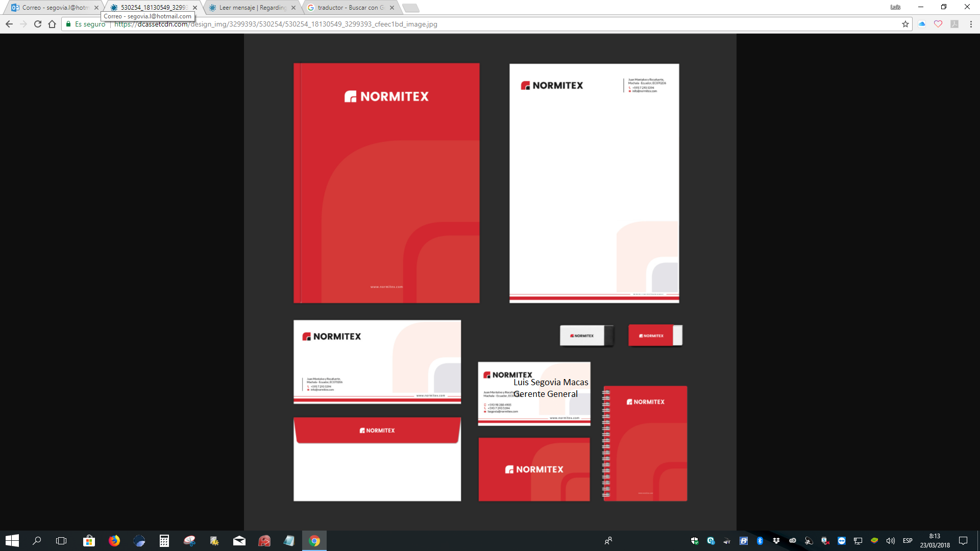980x551 pixels.
Task: Open the volume control in system tray
Action: point(891,541)
